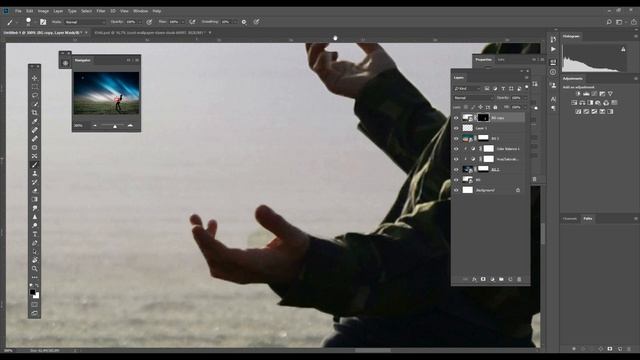
Task: Zoom out button in Navigator
Action: [95, 126]
